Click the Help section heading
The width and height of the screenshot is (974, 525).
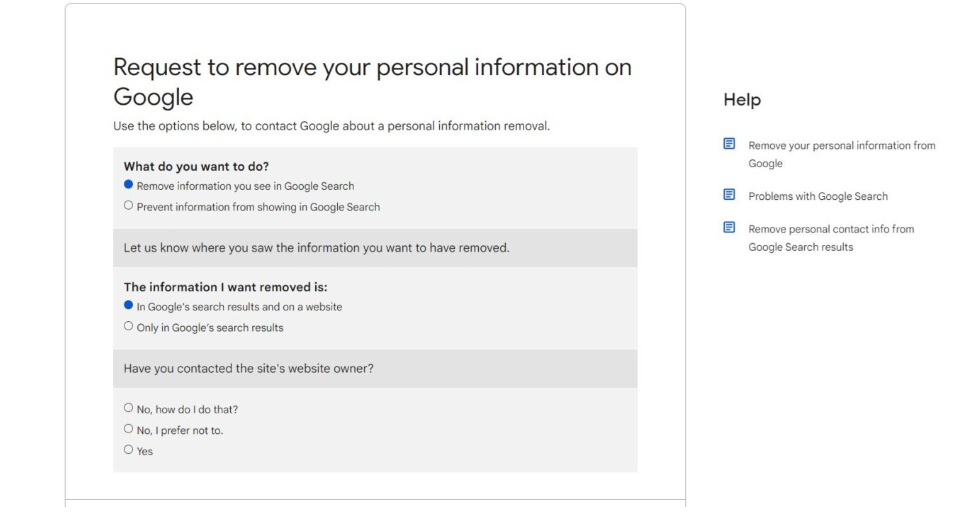tap(742, 99)
